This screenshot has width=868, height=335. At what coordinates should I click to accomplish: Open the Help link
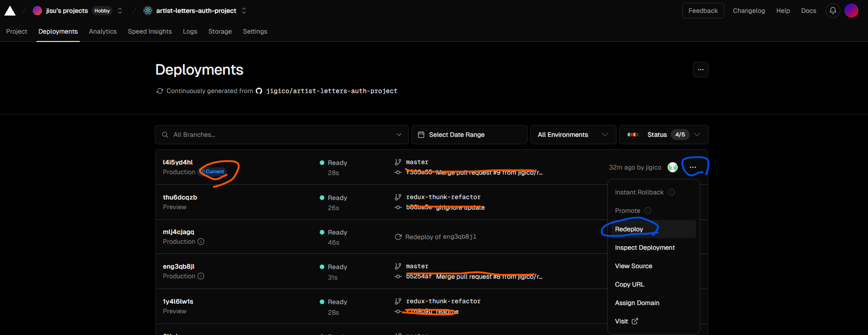pyautogui.click(x=783, y=11)
